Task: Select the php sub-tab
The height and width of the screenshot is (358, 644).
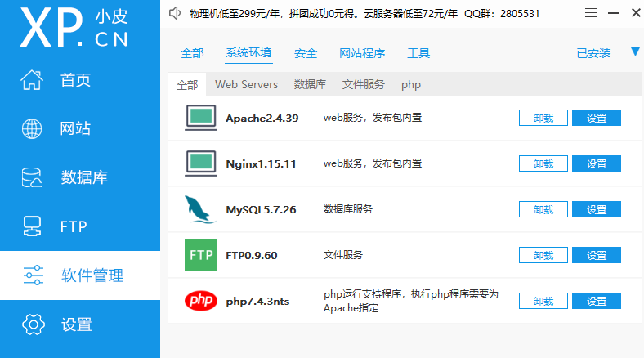Action: point(411,84)
